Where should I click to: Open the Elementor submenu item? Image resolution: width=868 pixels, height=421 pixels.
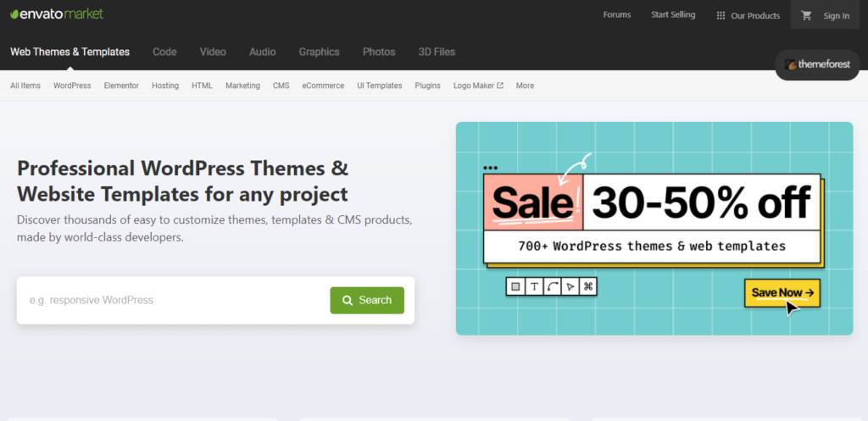(x=121, y=86)
